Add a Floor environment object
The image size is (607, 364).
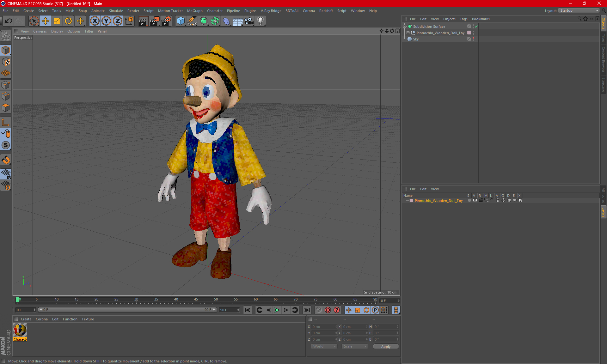coord(237,21)
